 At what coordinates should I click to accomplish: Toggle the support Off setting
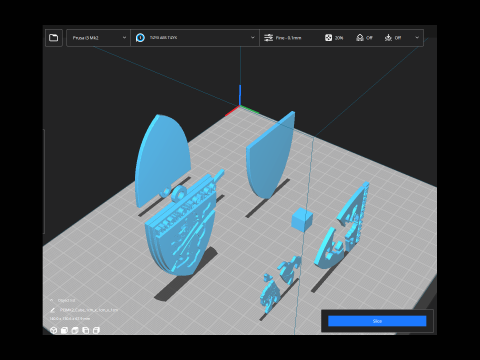[x=364, y=38]
